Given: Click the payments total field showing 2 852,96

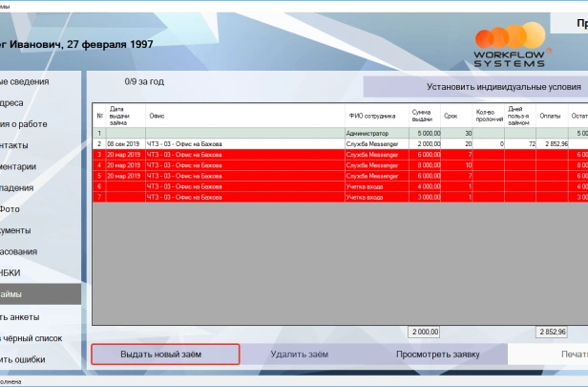Looking at the screenshot, I should [552, 332].
